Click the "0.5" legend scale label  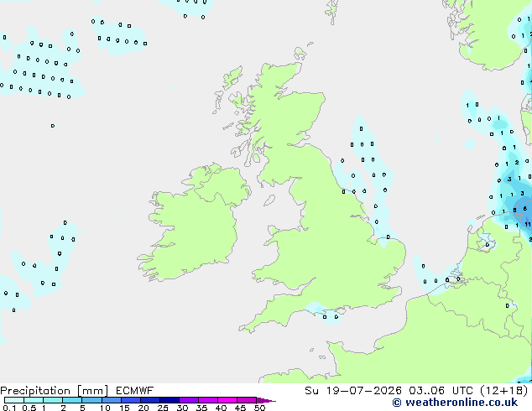[x=29, y=408]
